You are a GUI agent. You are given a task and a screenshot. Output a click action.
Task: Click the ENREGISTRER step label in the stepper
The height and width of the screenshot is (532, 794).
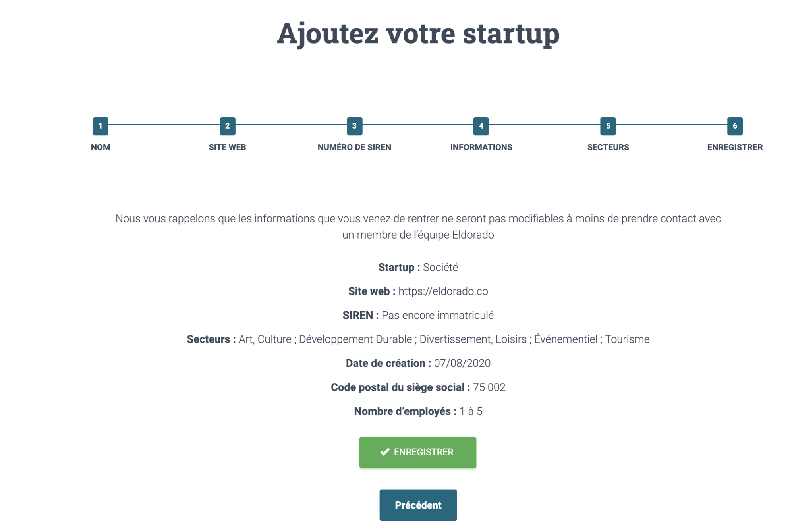click(735, 147)
